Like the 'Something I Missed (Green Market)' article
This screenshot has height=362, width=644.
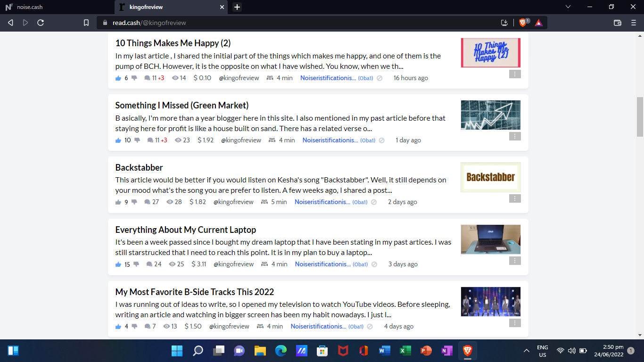tap(118, 140)
